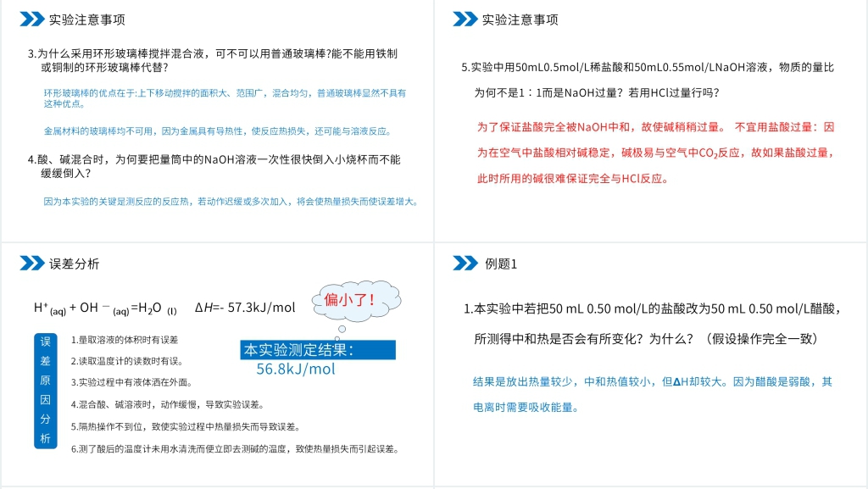Viewport: 868px width, 489px height.
Task: Select the 误差分析 heading
Action: tap(75, 264)
